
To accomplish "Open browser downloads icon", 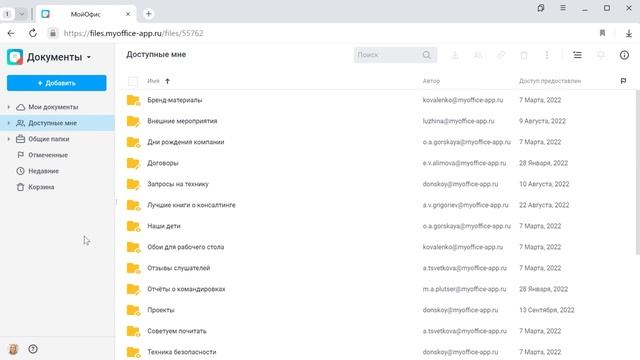I will (629, 33).
